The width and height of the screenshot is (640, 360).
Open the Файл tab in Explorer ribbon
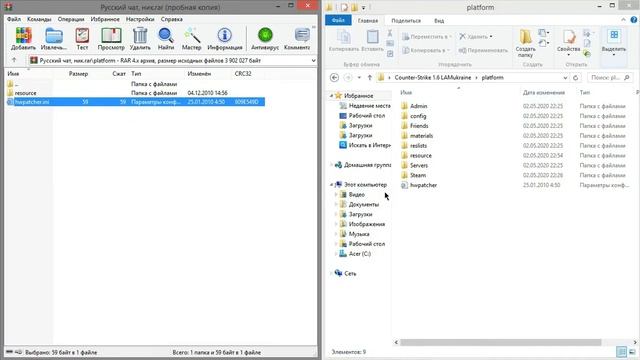point(338,20)
